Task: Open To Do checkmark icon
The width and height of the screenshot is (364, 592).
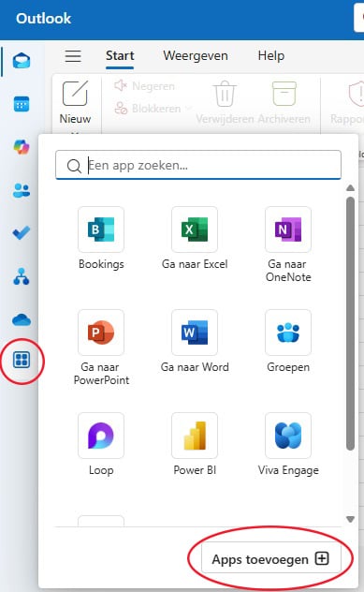Action: [22, 233]
